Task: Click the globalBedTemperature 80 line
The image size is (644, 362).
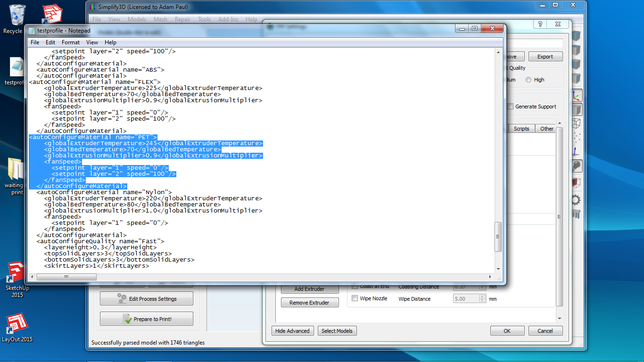Action: pos(132,205)
